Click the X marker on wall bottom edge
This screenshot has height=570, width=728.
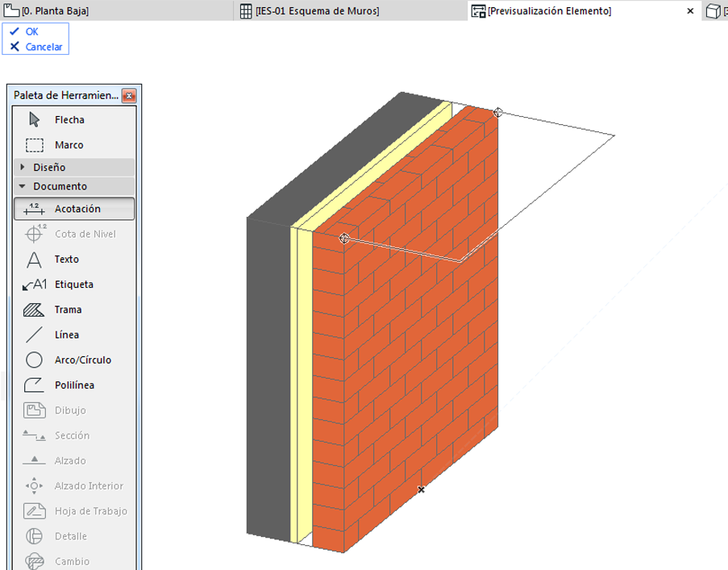coord(421,489)
